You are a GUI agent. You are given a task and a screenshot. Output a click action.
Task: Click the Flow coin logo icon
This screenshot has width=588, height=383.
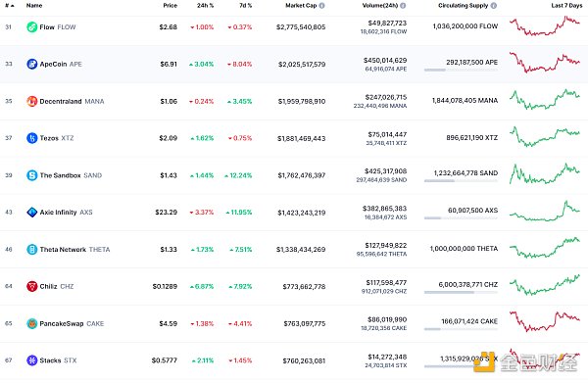click(x=32, y=27)
